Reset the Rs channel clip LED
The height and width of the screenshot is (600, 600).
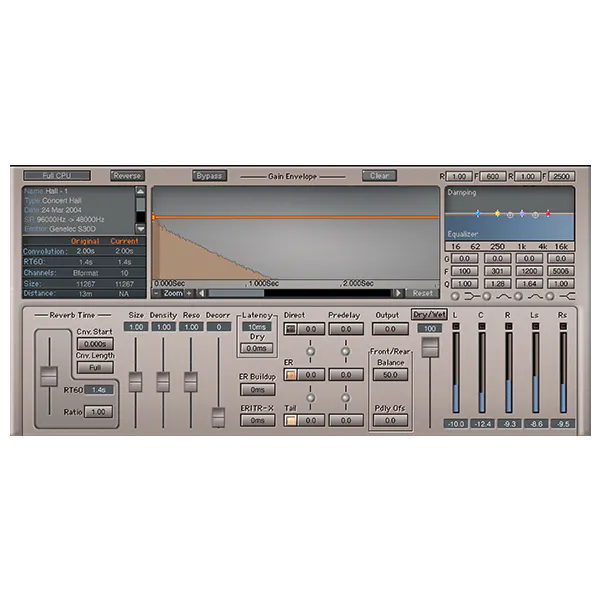point(563,326)
